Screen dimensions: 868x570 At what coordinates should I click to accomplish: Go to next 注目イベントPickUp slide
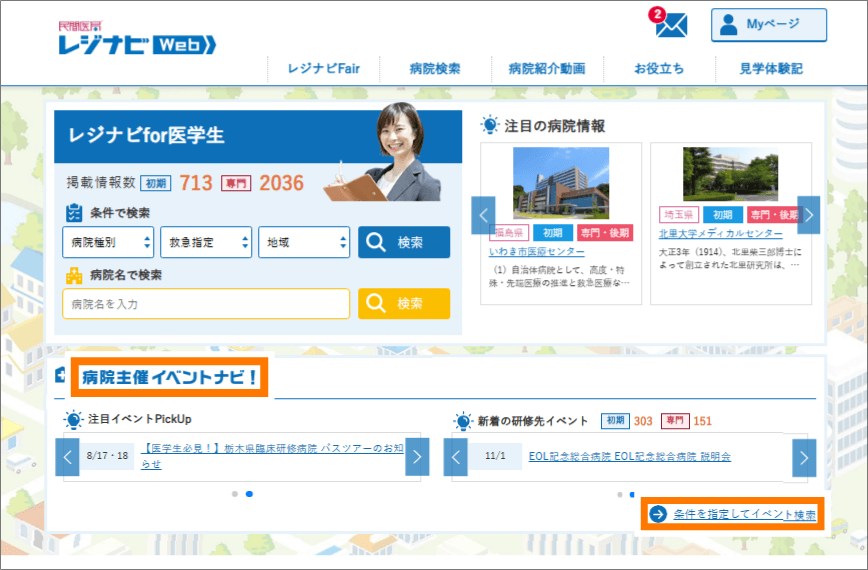click(417, 457)
